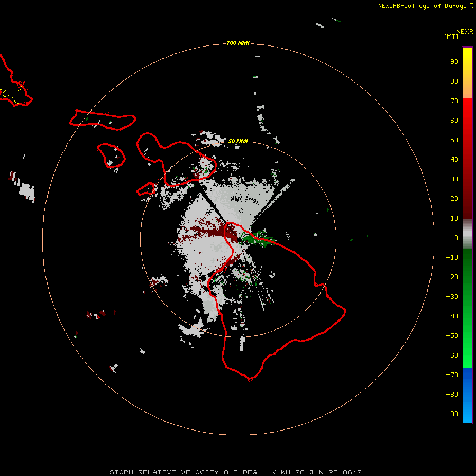
Task: Click the -70 value on the velocity scale
Action: pyautogui.click(x=452, y=375)
